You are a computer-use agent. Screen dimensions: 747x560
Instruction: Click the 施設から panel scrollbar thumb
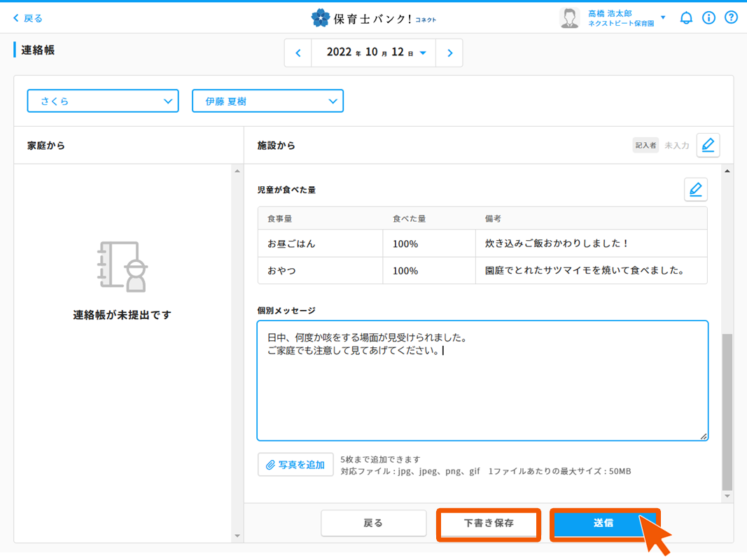point(727,412)
